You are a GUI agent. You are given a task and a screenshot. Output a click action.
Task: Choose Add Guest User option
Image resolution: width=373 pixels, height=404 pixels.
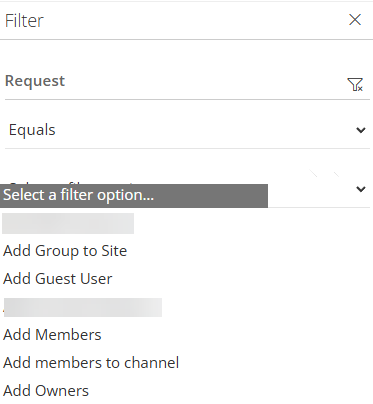pos(58,279)
